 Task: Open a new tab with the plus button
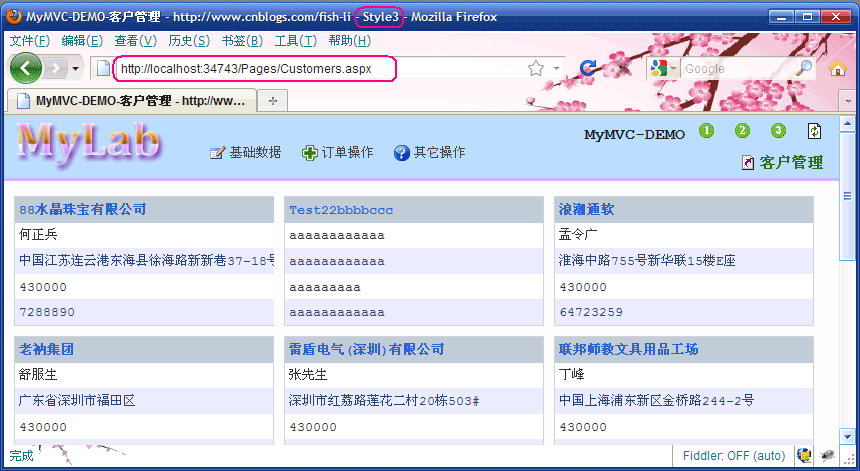pos(273,100)
